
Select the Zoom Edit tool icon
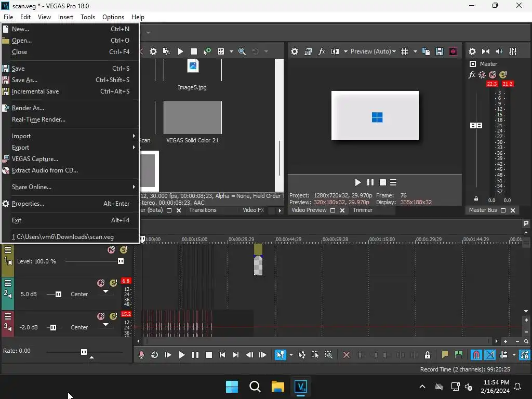(x=328, y=355)
